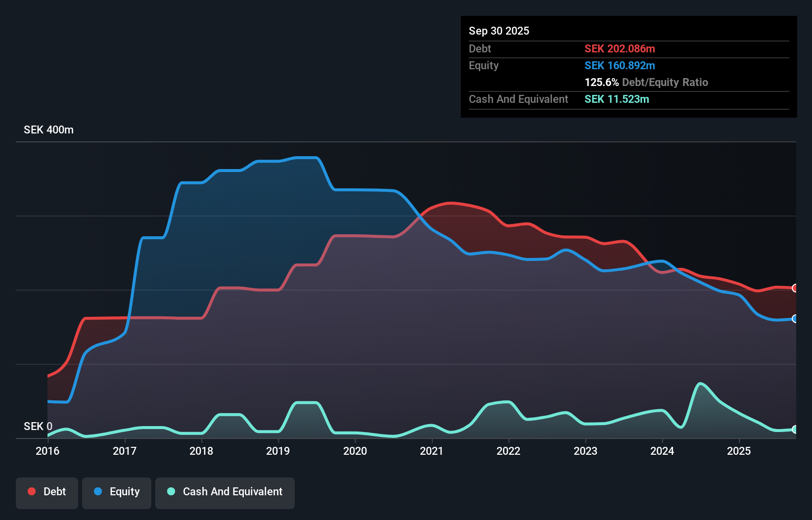Click the 2018 x-axis label

(x=201, y=451)
